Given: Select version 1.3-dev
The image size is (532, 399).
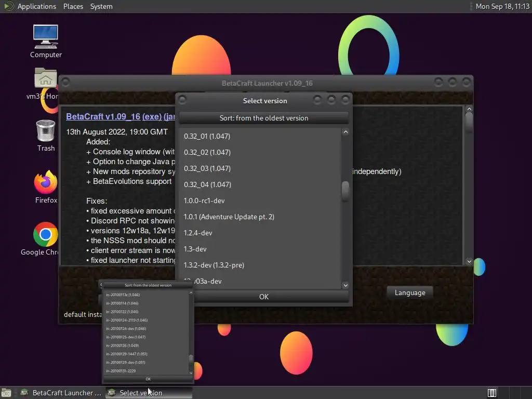Looking at the screenshot, I should (260, 249).
